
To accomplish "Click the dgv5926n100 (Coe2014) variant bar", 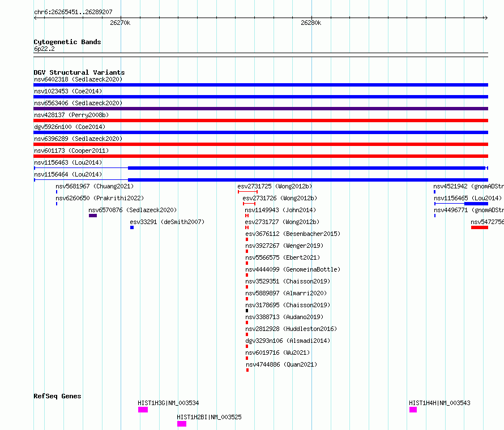I will coord(260,132).
